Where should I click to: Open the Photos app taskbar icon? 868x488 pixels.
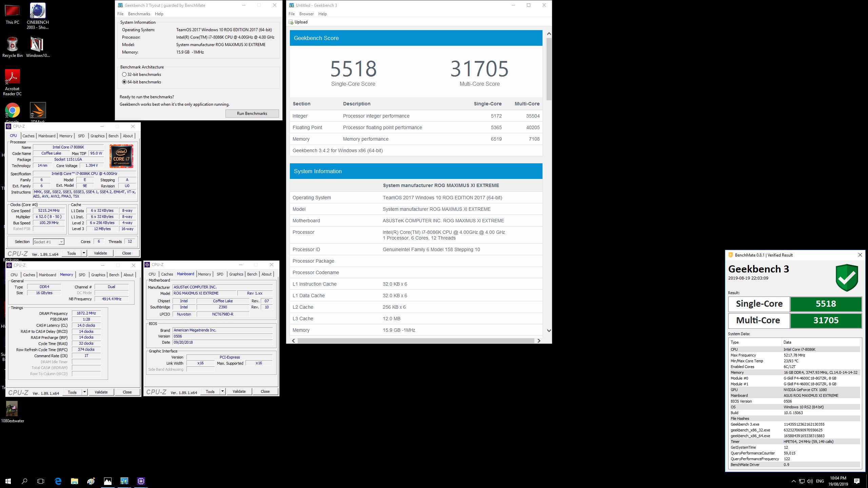tap(107, 481)
